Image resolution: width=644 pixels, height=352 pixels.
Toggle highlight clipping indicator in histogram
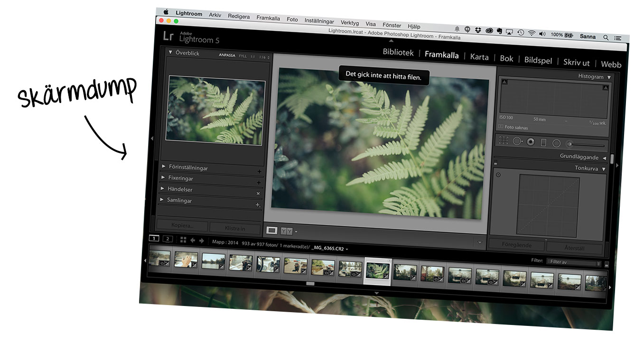[606, 88]
